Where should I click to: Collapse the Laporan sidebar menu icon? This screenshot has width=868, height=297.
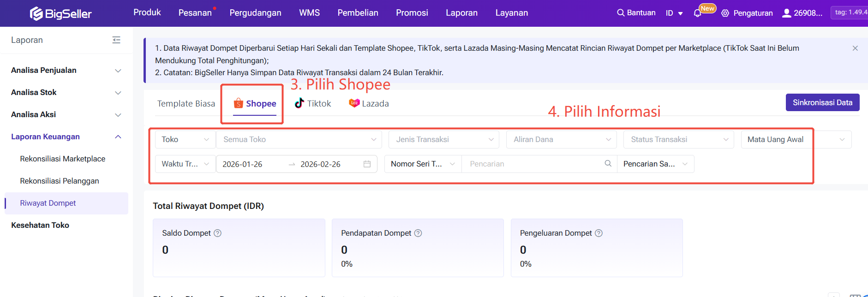(116, 40)
